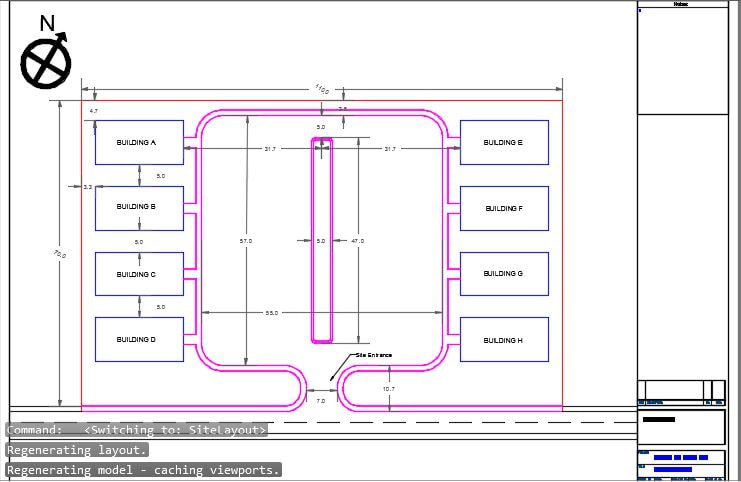741x482 pixels.
Task: Click 'Regenerating model - caching viewports.' line
Action: point(144,470)
